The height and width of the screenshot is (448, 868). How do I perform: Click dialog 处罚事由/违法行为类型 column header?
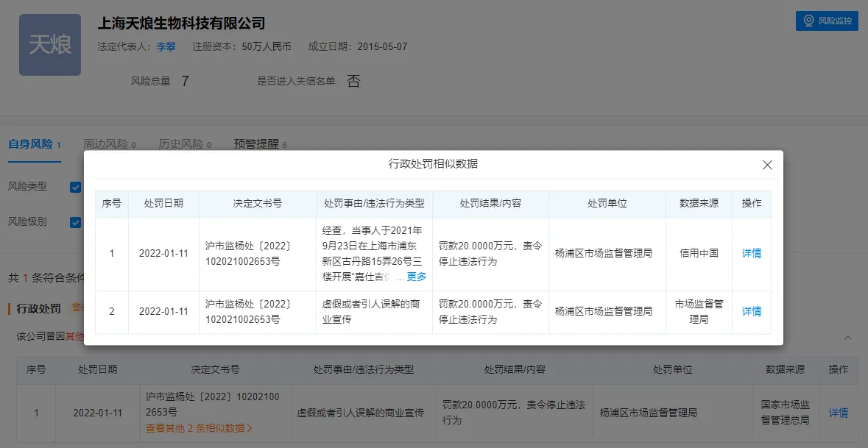pos(374,204)
